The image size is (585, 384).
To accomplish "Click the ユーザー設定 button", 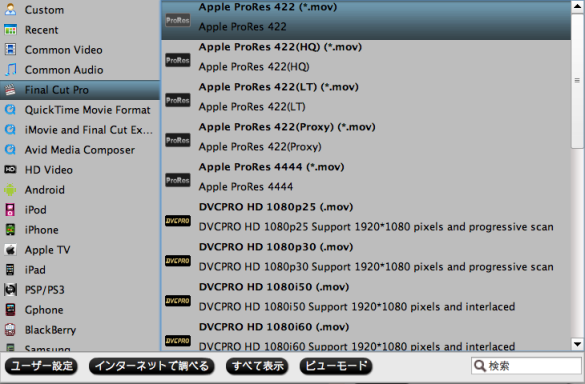I will (41, 366).
